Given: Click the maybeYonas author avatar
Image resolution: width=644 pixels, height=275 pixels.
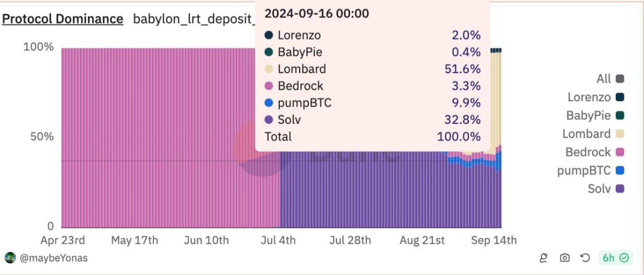Looking at the screenshot, I should click(x=10, y=258).
